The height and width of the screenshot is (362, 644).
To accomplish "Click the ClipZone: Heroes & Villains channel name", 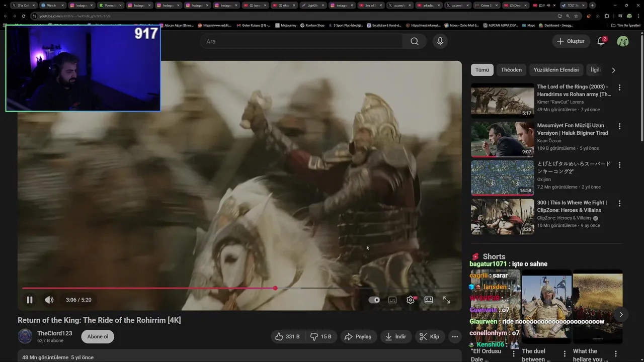I will click(x=565, y=218).
